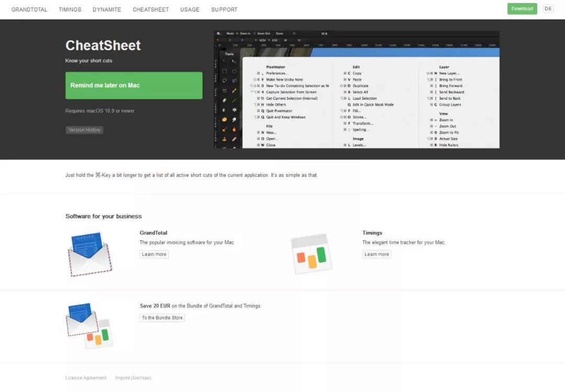Image resolution: width=565 pixels, height=392 pixels.
Task: Open the To the Bundle Store button
Action: click(162, 318)
